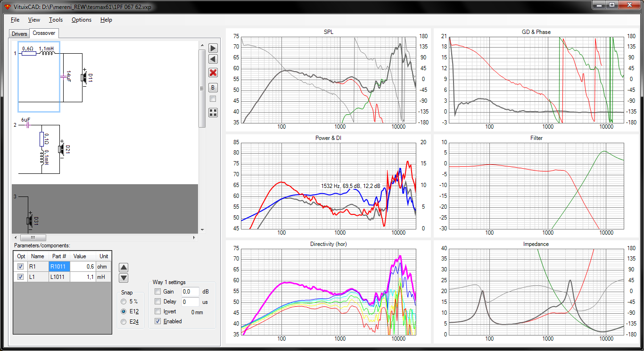Click the Filter chart title
This screenshot has width=644, height=351.
click(x=536, y=138)
